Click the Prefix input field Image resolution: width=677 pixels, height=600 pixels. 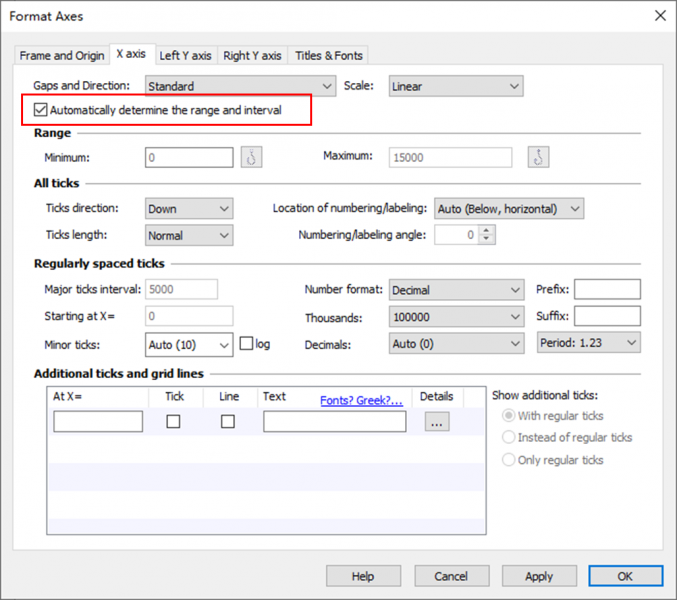tap(606, 290)
